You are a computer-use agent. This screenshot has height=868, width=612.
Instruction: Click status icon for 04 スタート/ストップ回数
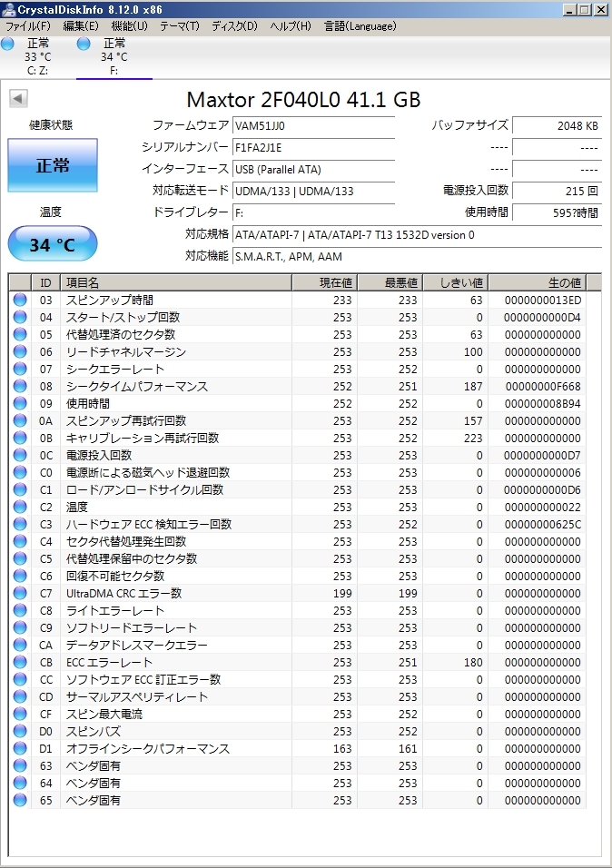click(20, 317)
